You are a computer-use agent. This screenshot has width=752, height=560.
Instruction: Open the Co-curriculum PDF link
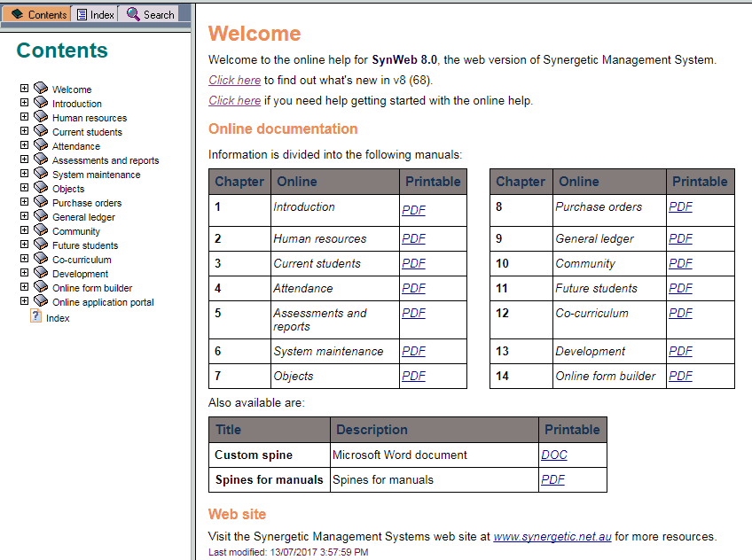click(x=681, y=313)
